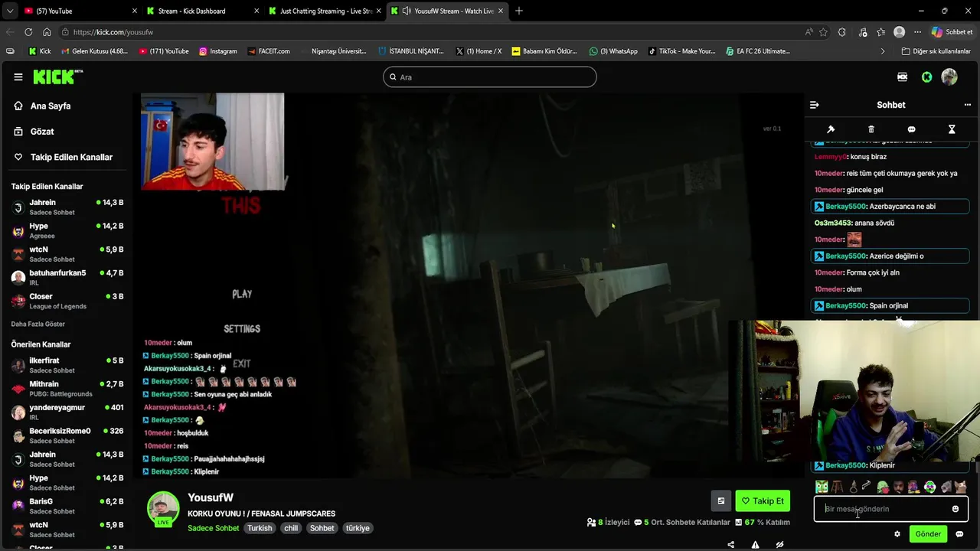
Task: Open BarisG channel in sidebar
Action: (x=67, y=506)
